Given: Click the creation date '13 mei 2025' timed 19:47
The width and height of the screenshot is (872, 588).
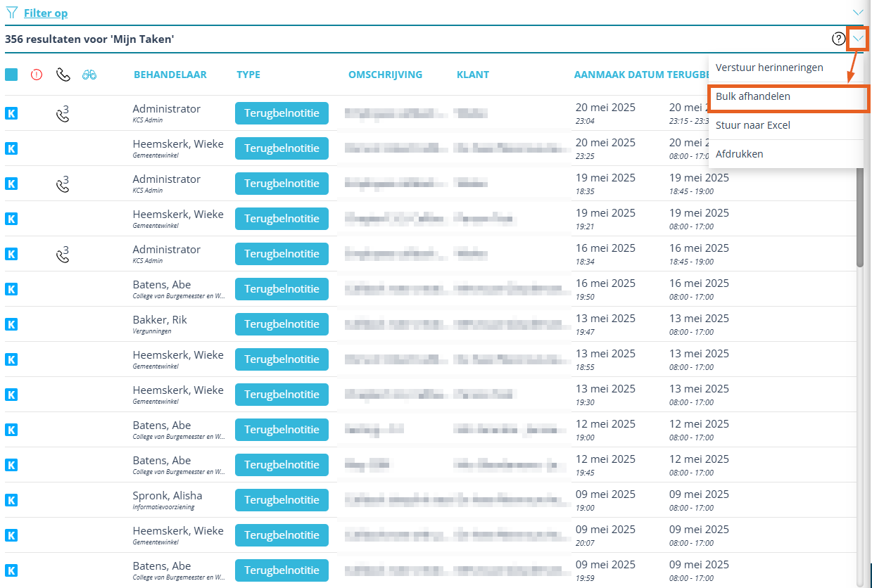Looking at the screenshot, I should point(605,319).
